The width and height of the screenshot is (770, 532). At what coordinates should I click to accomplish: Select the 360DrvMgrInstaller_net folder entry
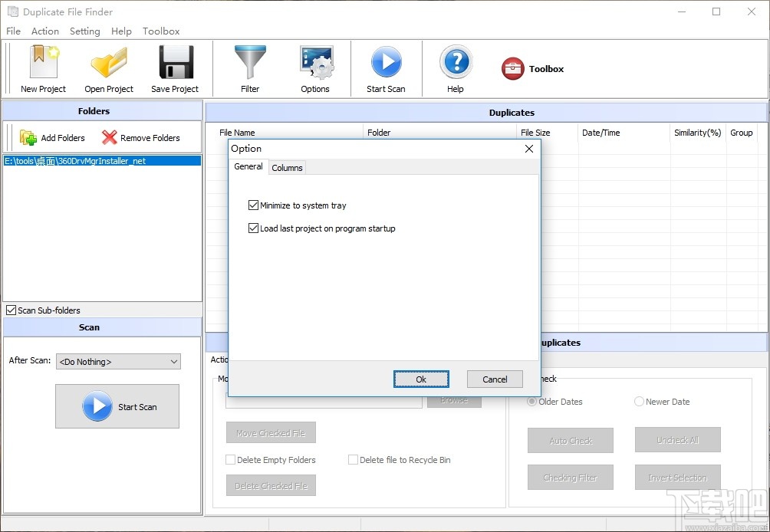point(102,160)
